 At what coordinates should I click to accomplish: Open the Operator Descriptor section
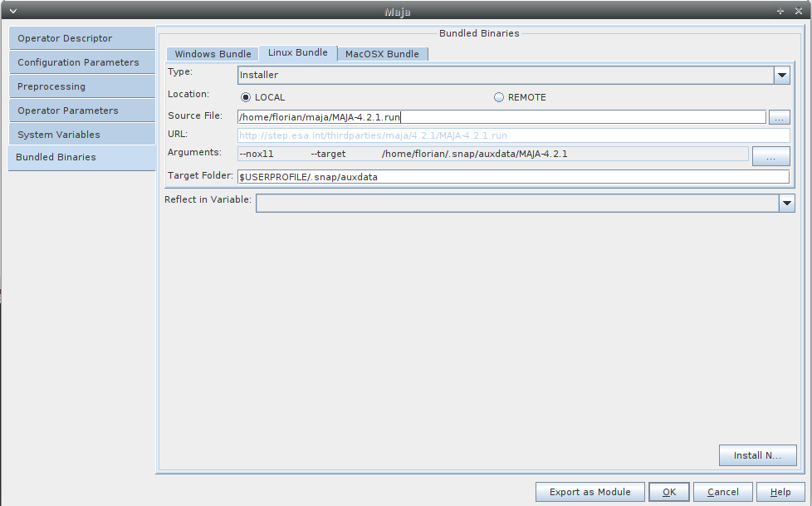pos(81,38)
